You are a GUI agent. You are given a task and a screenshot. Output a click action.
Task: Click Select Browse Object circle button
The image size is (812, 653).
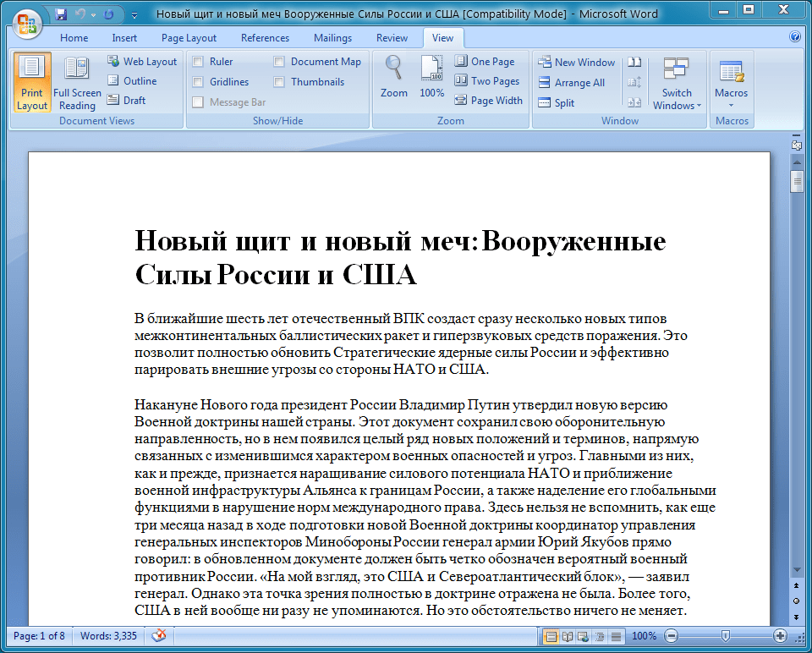click(x=797, y=601)
